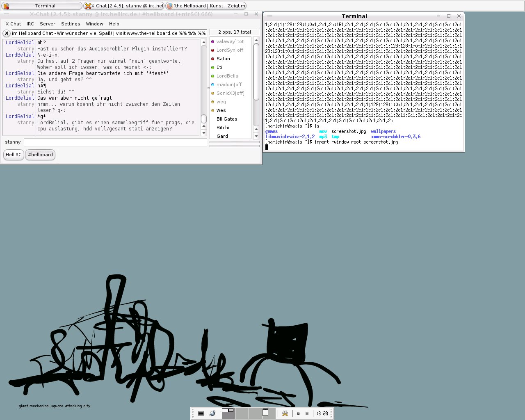Switch to the third workspace in pager

(255, 413)
